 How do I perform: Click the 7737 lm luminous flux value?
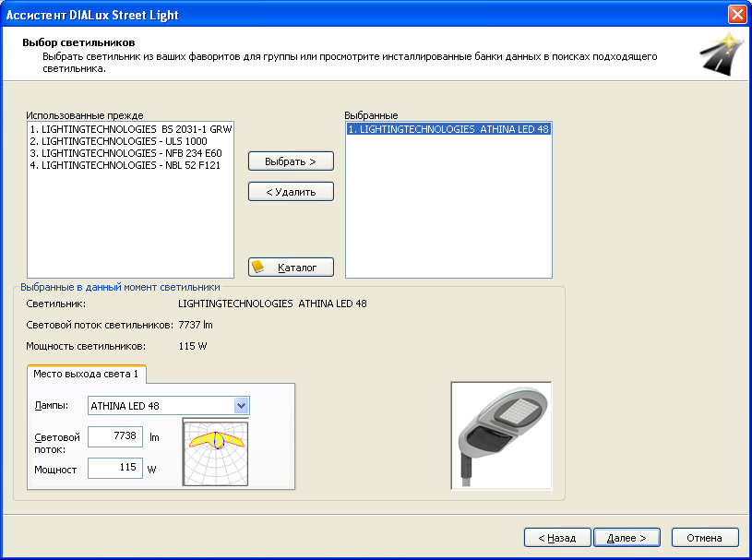point(196,325)
